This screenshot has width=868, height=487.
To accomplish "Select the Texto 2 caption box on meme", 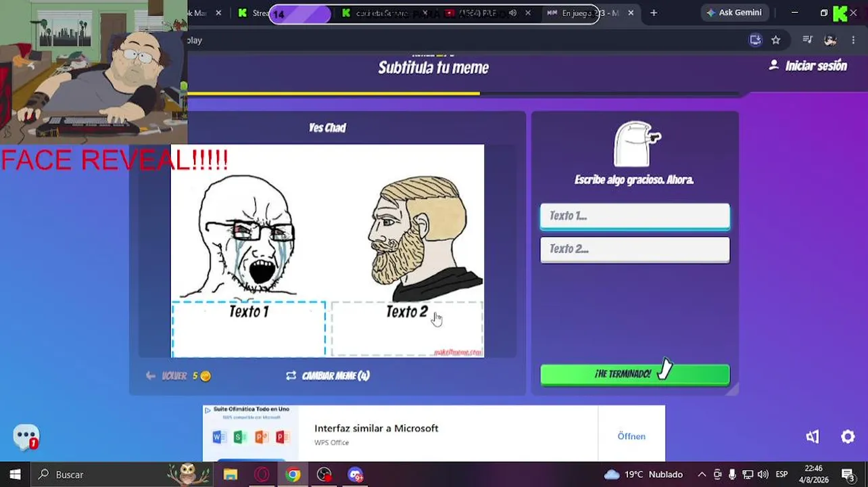I will pyautogui.click(x=407, y=329).
